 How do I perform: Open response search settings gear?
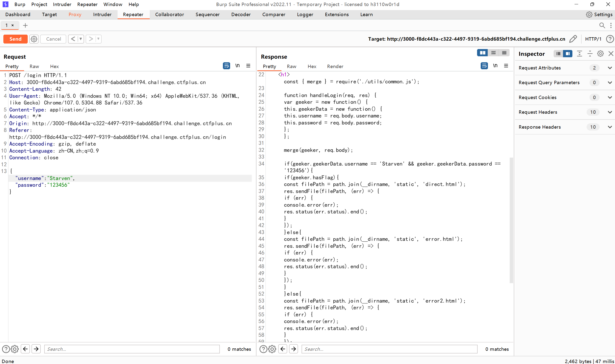pyautogui.click(x=272, y=349)
